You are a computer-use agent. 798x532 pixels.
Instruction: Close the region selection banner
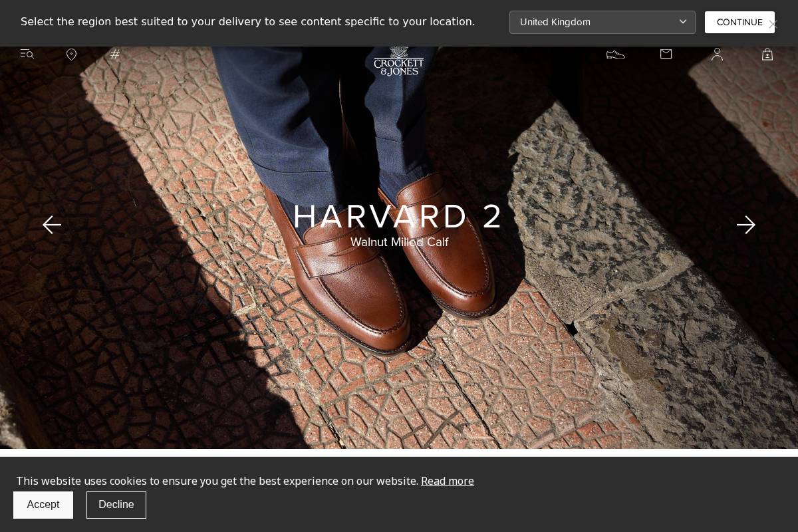[773, 24]
